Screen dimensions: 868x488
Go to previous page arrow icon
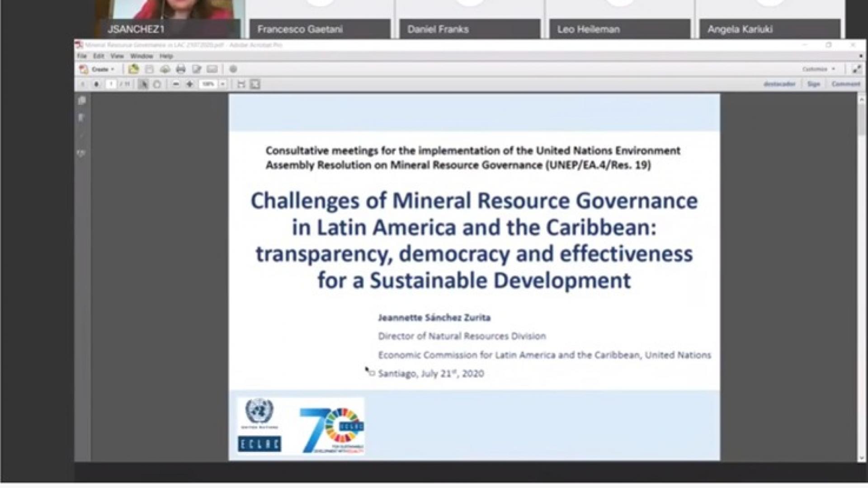point(83,84)
